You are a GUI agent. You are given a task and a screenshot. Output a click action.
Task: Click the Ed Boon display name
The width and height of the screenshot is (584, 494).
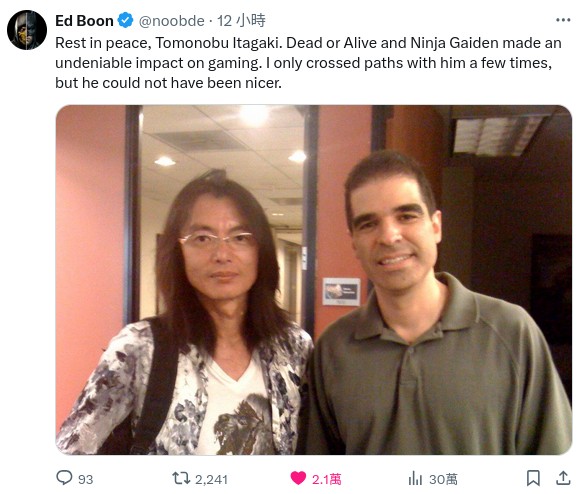point(84,21)
